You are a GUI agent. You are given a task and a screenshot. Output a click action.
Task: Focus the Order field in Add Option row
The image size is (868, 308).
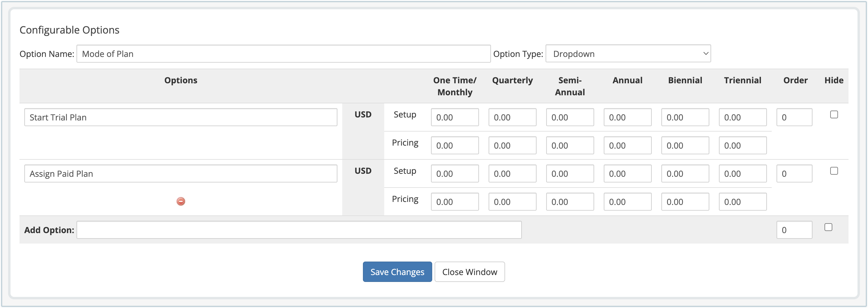[794, 230]
